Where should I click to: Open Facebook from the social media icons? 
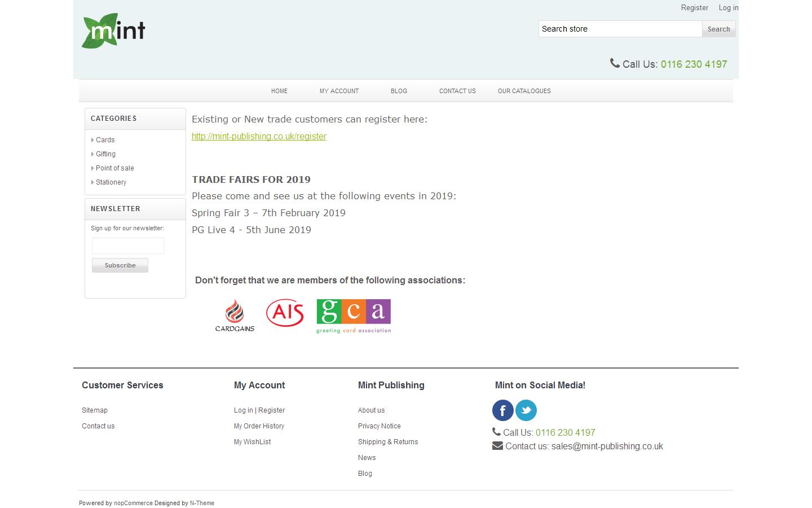click(x=502, y=410)
